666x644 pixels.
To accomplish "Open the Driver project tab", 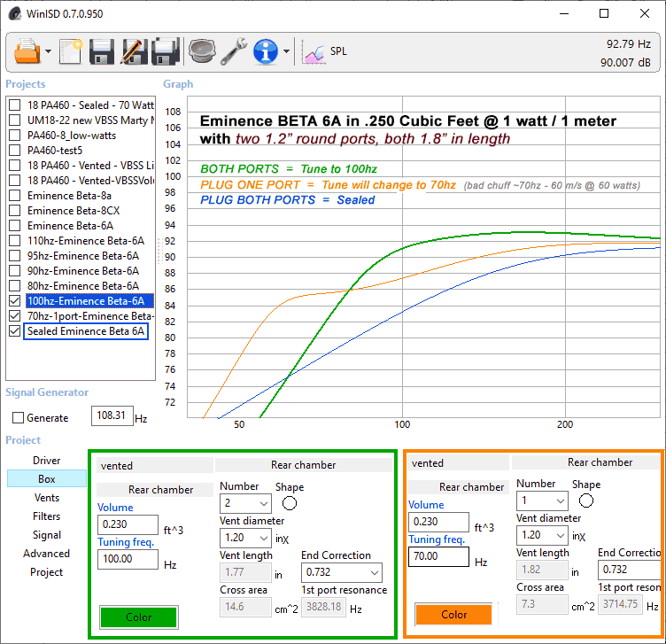I will pyautogui.click(x=47, y=461).
